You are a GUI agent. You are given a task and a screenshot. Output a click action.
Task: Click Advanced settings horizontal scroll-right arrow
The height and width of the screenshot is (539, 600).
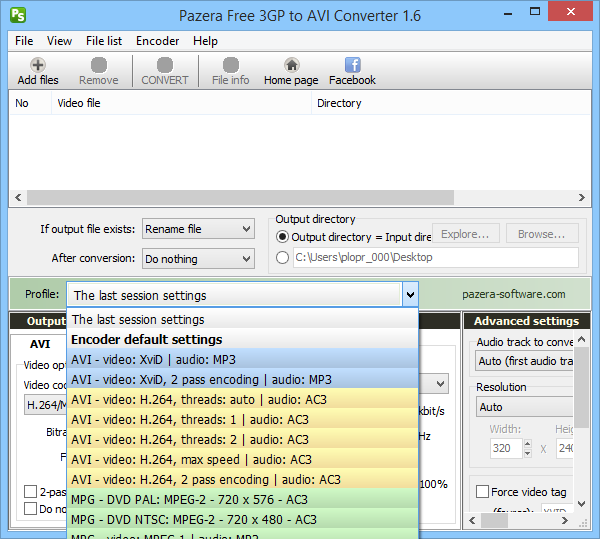click(x=565, y=520)
